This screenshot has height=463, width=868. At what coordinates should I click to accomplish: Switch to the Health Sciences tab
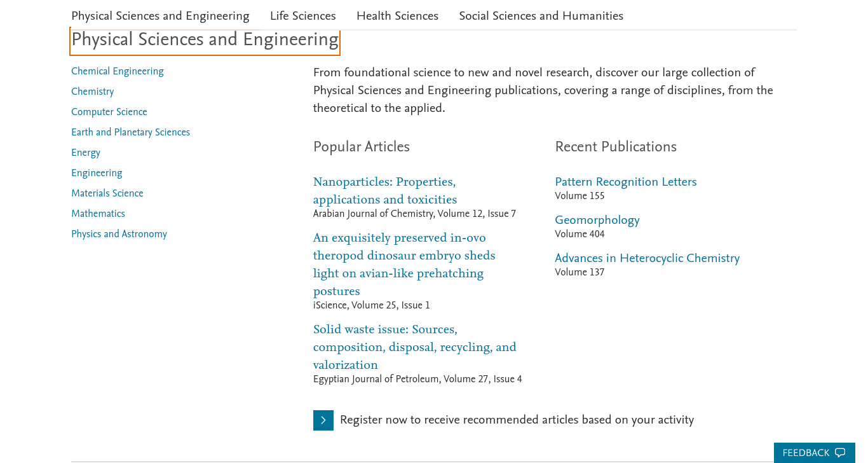tap(397, 16)
